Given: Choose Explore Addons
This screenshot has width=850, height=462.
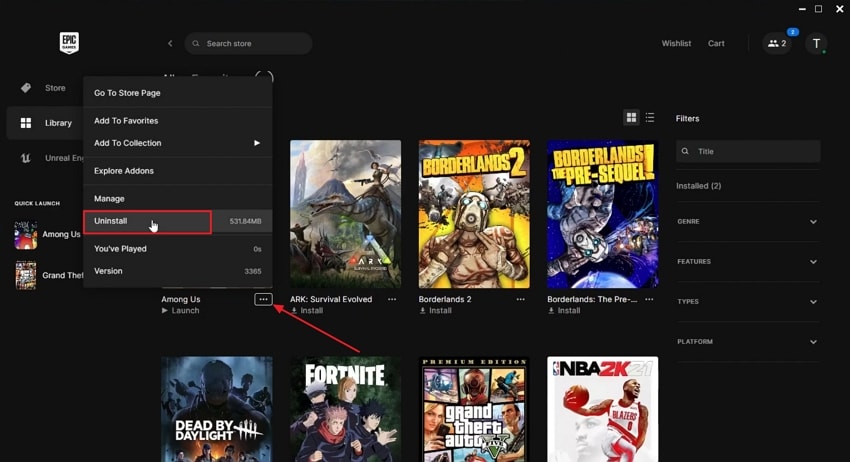Looking at the screenshot, I should pos(178,171).
